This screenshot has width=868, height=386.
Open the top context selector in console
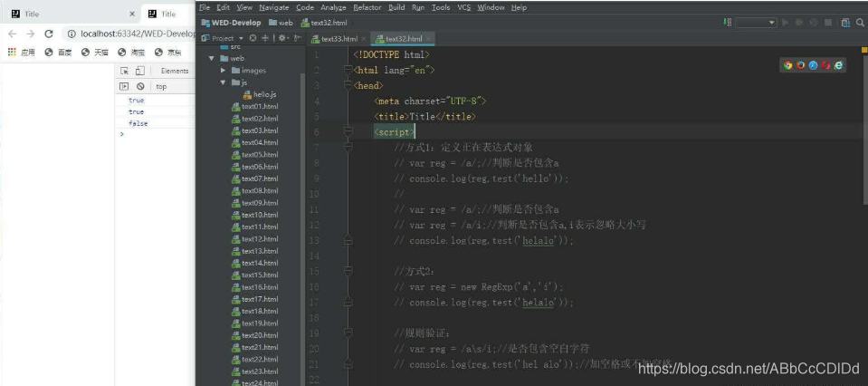(x=161, y=86)
